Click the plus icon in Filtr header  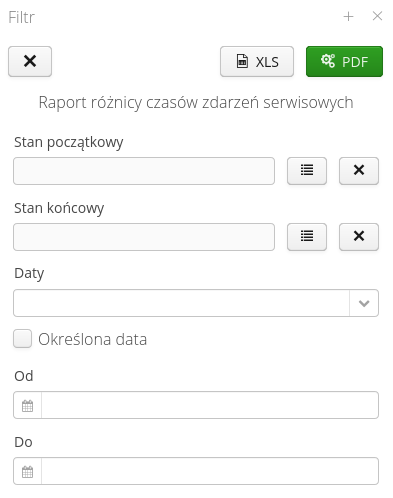tap(348, 16)
